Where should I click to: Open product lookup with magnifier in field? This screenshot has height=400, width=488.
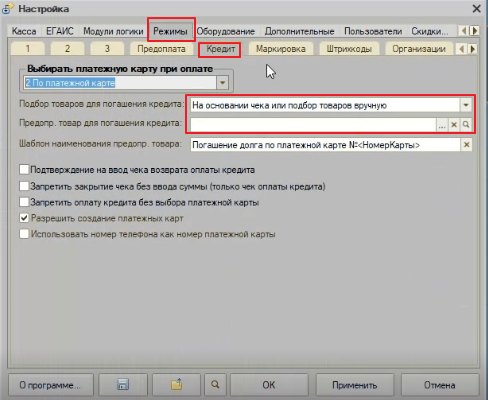tap(466, 125)
